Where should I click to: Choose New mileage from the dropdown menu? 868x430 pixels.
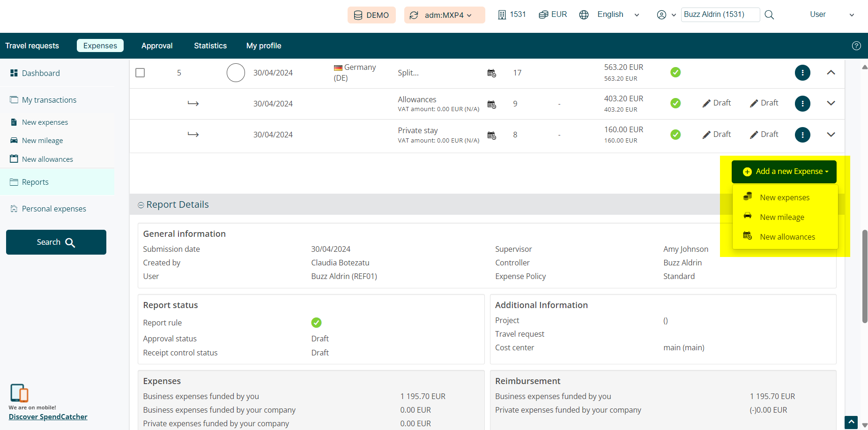coord(782,217)
